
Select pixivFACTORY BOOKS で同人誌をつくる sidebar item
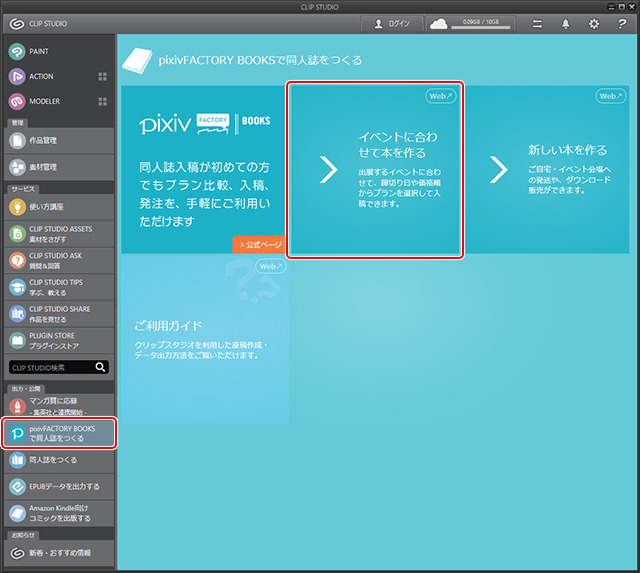click(x=59, y=433)
